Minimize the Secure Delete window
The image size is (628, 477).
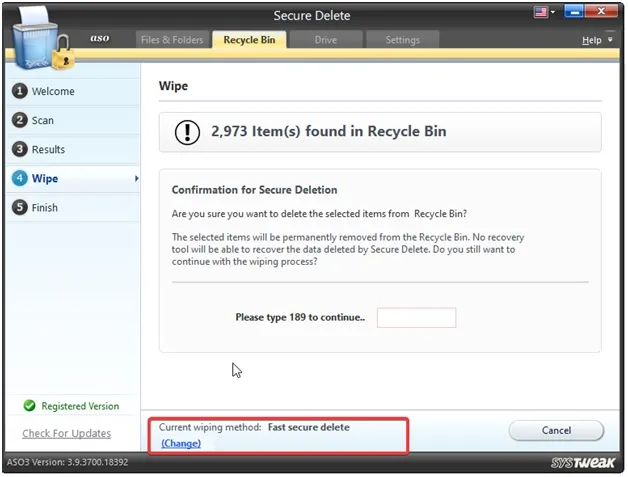[574, 12]
